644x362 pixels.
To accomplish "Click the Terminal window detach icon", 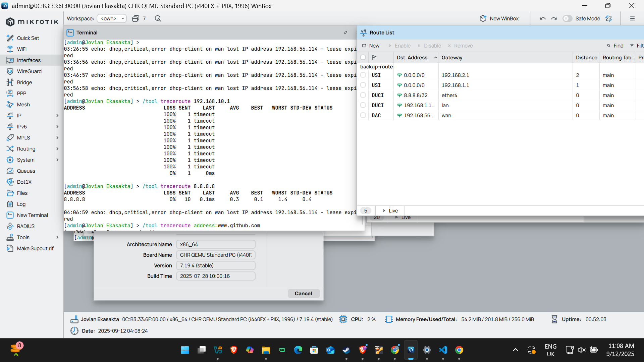I will (x=345, y=33).
